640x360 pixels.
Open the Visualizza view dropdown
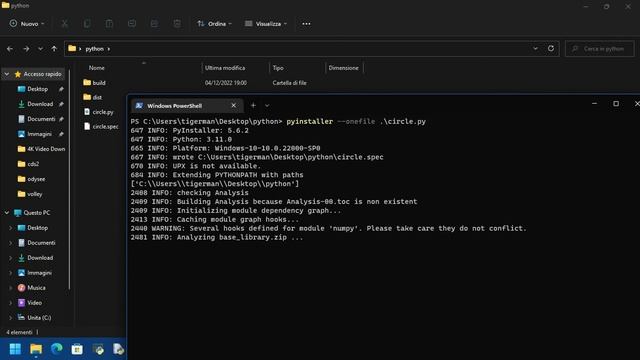266,24
